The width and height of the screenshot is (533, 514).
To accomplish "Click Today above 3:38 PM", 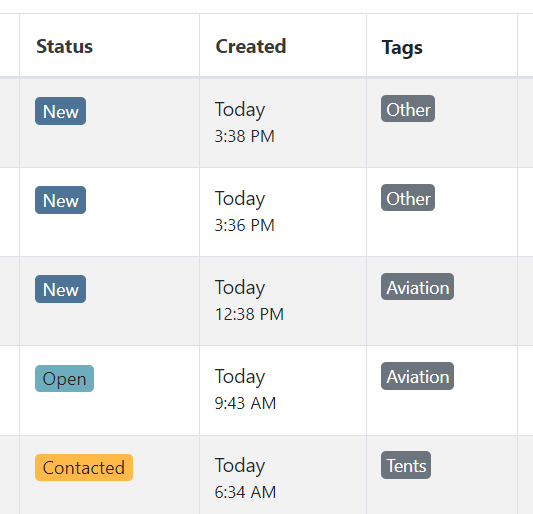I will click(240, 110).
